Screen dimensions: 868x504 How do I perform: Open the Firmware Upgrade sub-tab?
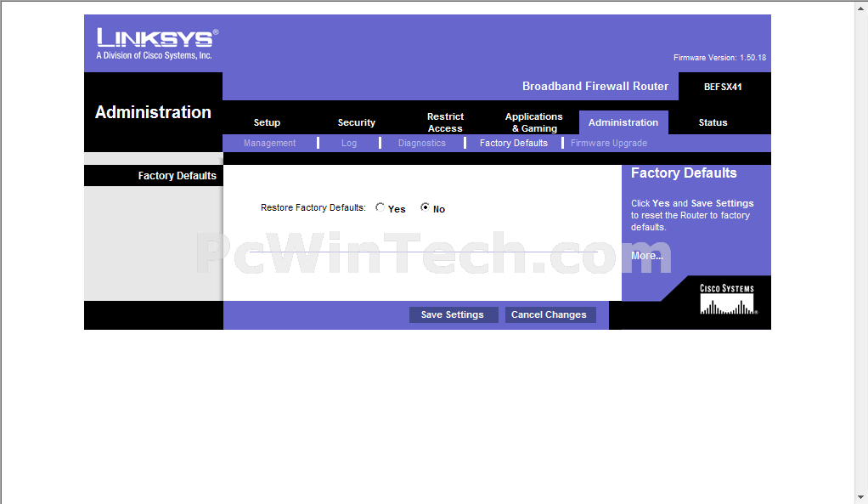[609, 143]
